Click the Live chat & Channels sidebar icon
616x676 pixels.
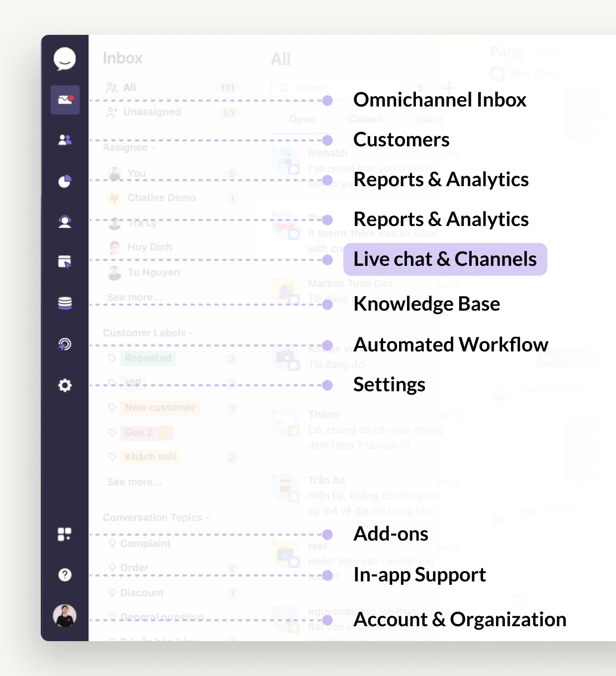[x=65, y=261]
